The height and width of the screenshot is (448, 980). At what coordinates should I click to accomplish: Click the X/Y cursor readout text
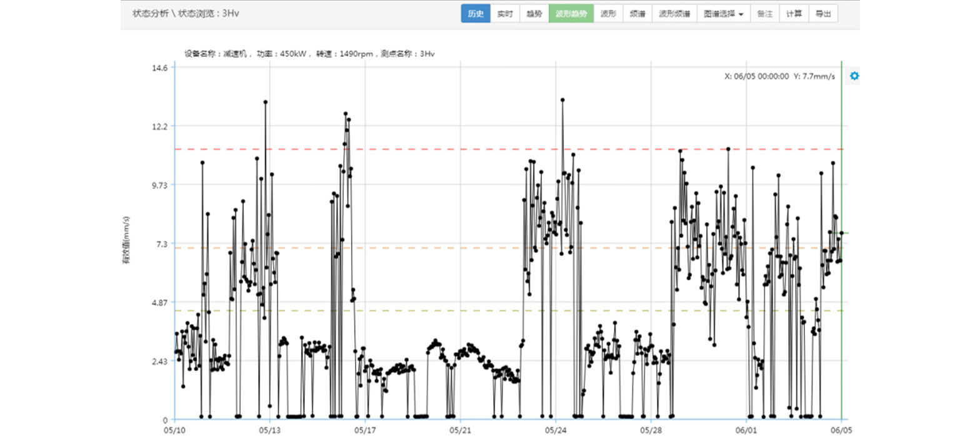(x=779, y=76)
